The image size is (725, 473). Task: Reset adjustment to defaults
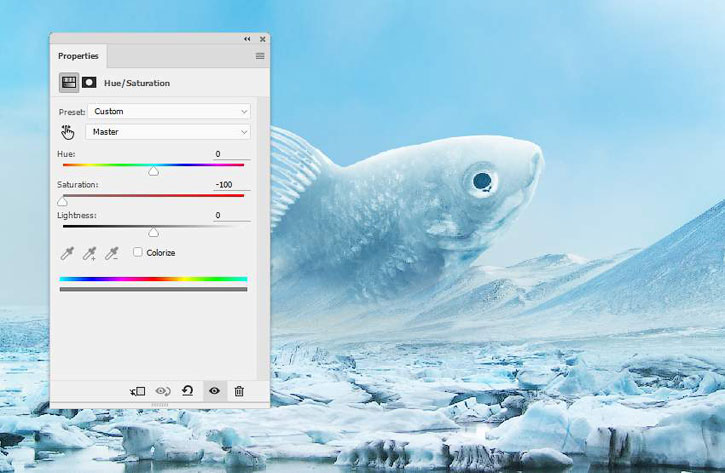(x=188, y=391)
